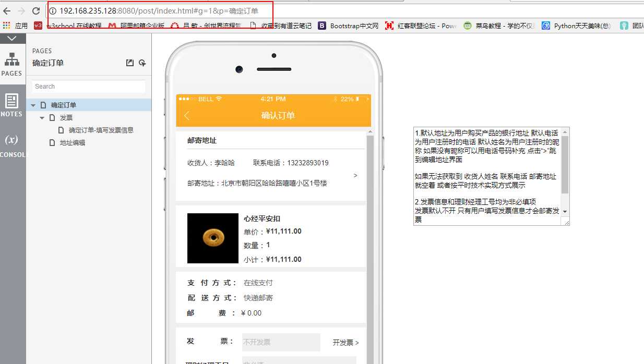Screen dimensions: 644x364
Task: Switch to the NOTES panel
Action: [x=11, y=105]
